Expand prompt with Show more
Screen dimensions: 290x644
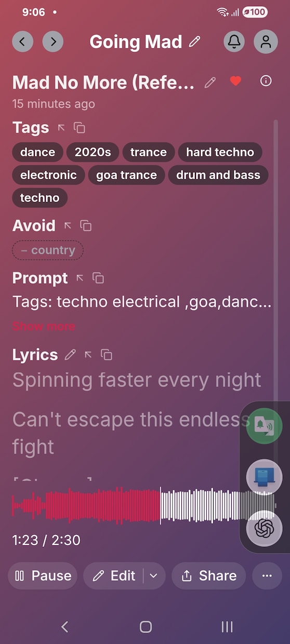point(44,326)
